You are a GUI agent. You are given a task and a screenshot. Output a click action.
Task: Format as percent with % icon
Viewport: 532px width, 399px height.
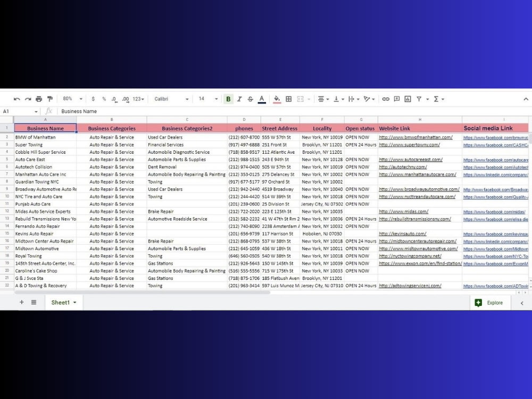click(x=104, y=99)
